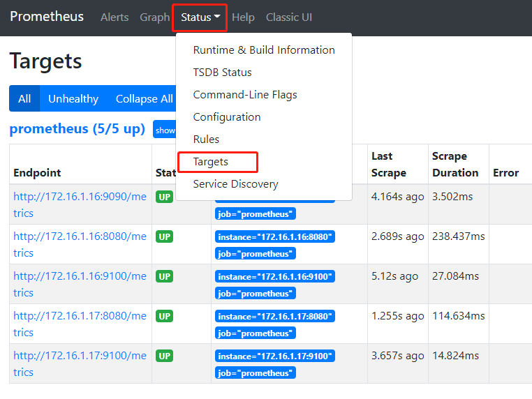The height and width of the screenshot is (399, 532).
Task: Click job="prometheus" label in 172.16.1.17:8080 row
Action: 255,333
